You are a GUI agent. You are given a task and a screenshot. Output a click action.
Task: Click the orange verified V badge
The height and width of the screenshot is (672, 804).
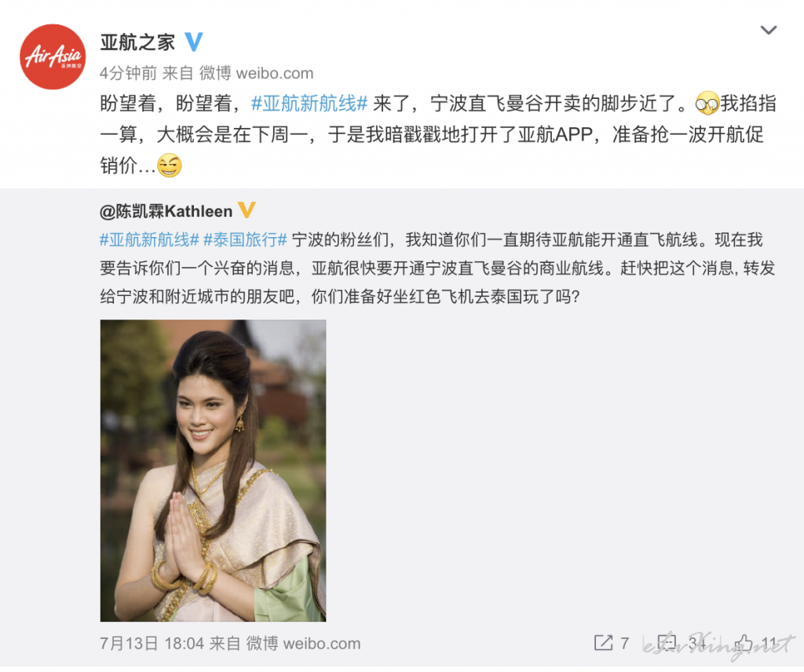[247, 210]
